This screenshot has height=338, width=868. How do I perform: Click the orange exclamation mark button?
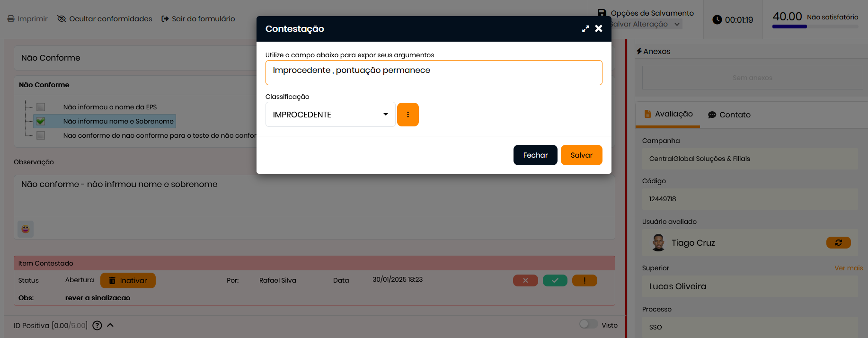point(585,281)
